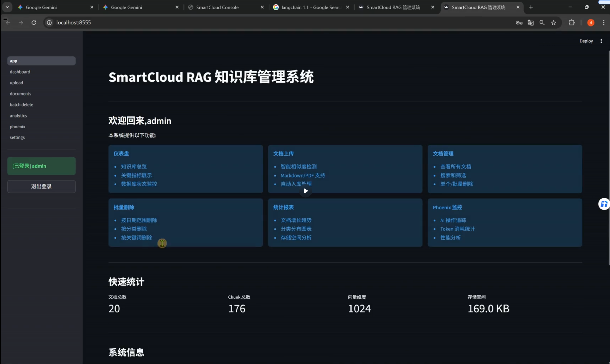Click the 向量维度 value 1024
Viewport: 610px width, 364px height.
[x=359, y=309]
